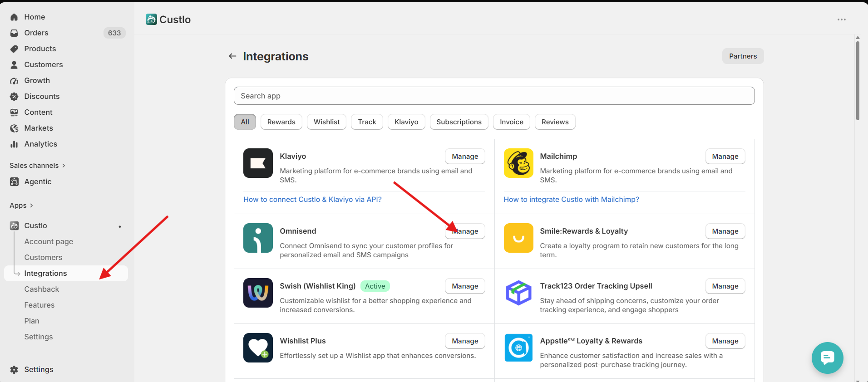Click the Mailchimp monkey logo
Image resolution: width=868 pixels, height=382 pixels.
tap(518, 163)
